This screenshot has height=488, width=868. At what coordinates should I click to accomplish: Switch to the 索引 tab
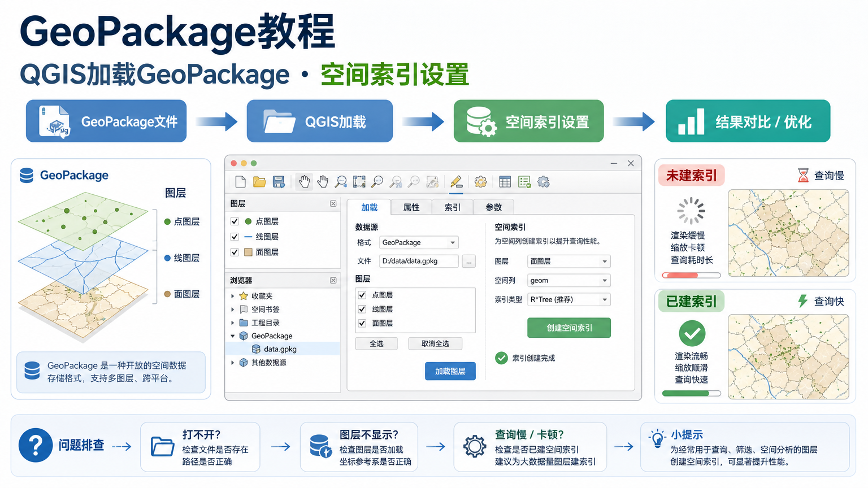pyautogui.click(x=452, y=207)
